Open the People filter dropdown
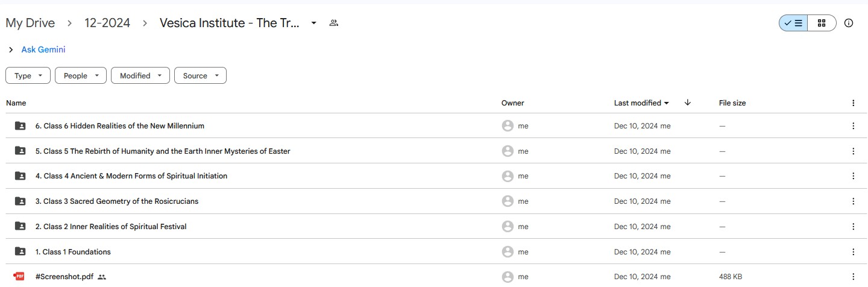This screenshot has width=868, height=287. pyautogui.click(x=81, y=75)
